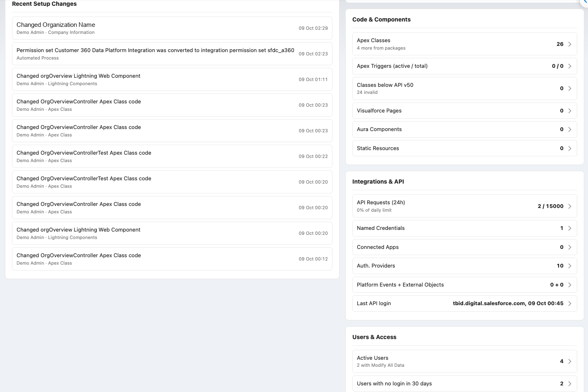Viewport: 588px width, 392px height.
Task: Click the Visualforce Pages chevron arrow
Action: pyautogui.click(x=570, y=111)
